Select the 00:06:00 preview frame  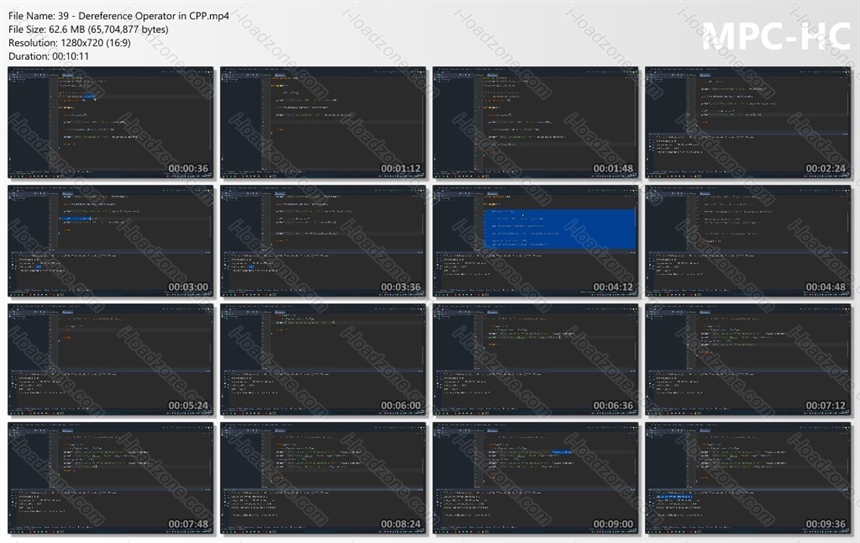click(323, 360)
